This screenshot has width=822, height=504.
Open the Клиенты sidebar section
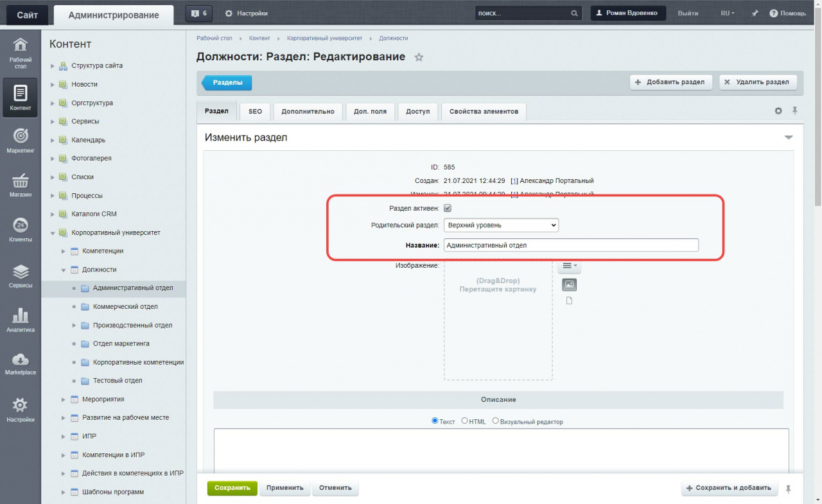(x=21, y=230)
